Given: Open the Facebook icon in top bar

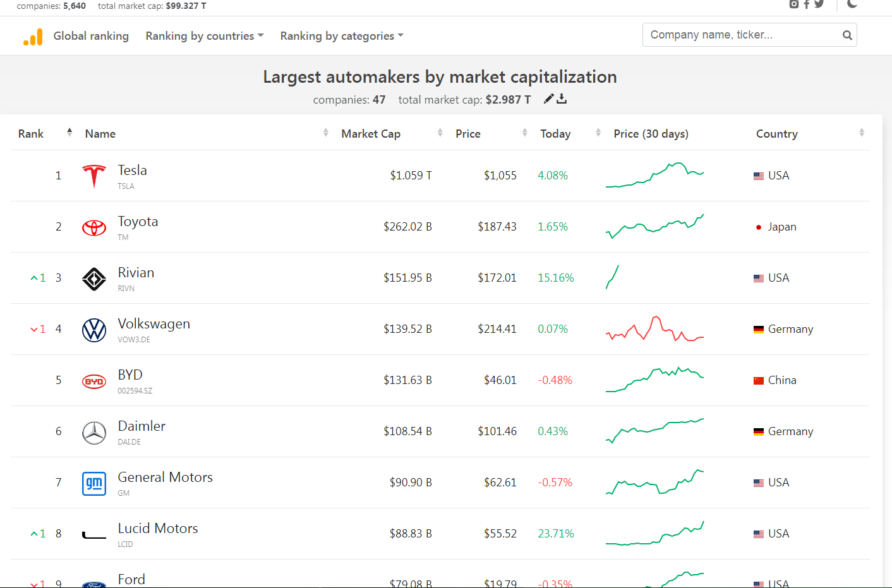Looking at the screenshot, I should click(807, 4).
